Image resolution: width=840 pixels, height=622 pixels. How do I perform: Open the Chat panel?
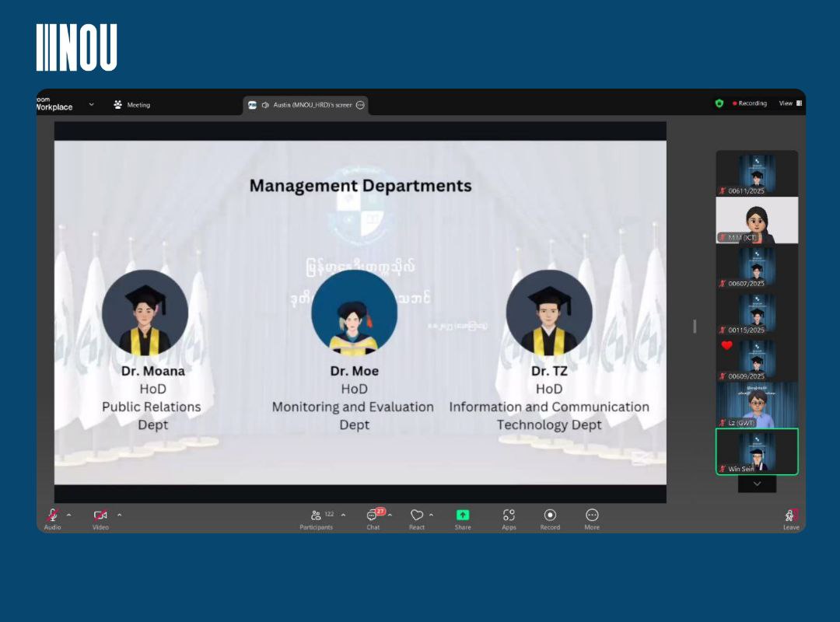tap(373, 519)
